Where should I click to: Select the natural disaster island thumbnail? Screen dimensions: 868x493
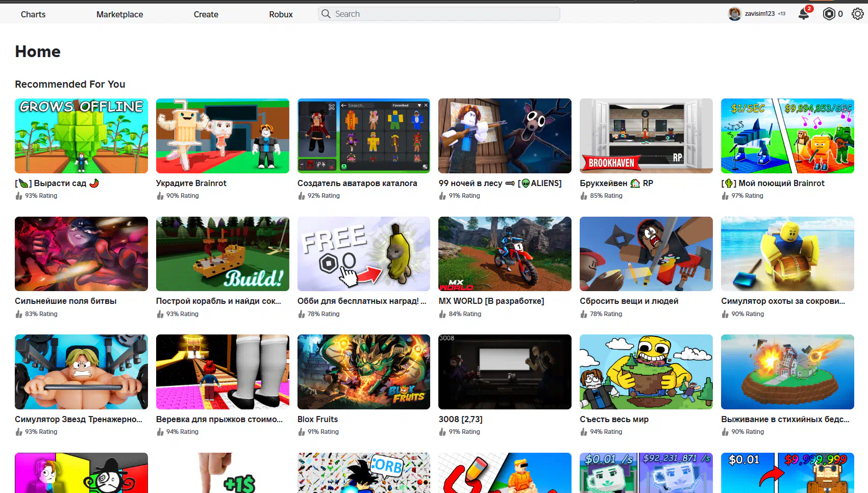[787, 372]
